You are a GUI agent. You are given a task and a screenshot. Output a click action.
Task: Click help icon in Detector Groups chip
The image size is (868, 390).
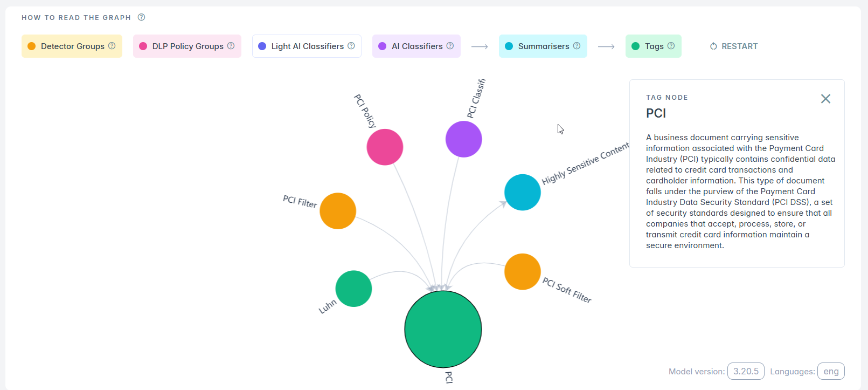[x=112, y=46]
